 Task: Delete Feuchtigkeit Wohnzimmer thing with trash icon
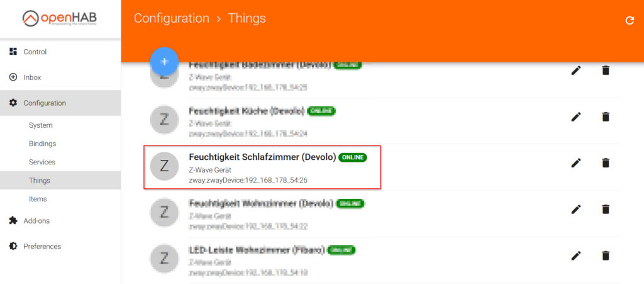[606, 209]
